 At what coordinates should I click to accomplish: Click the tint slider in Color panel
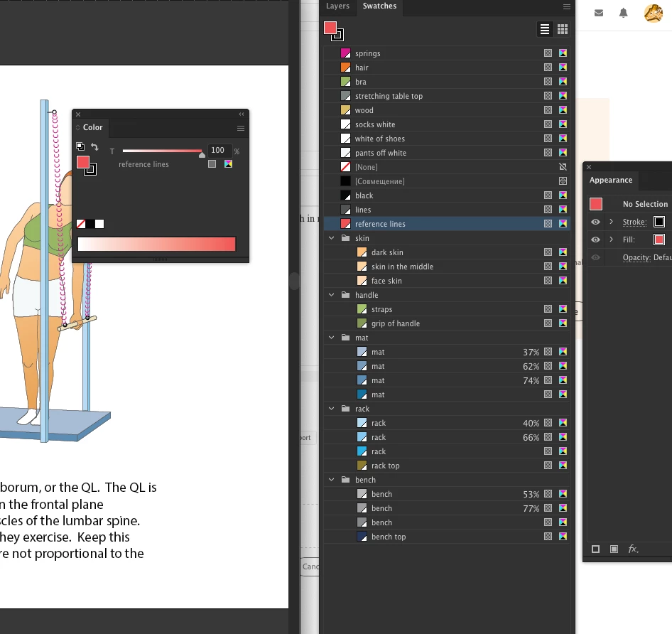tap(163, 151)
